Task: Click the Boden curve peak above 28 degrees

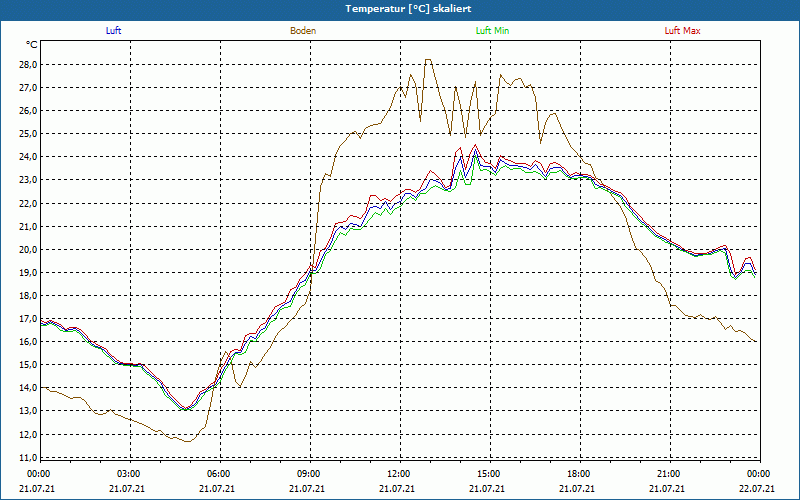Action: point(428,60)
